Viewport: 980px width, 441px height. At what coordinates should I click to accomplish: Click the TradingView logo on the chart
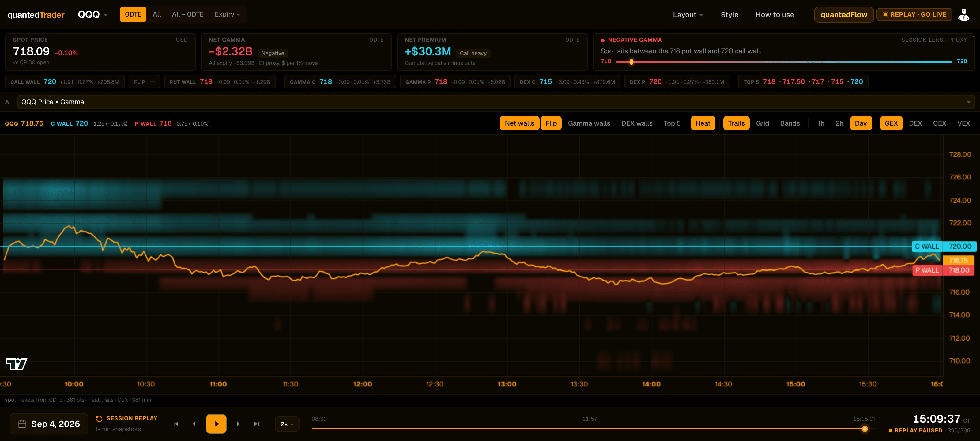pyautogui.click(x=17, y=364)
